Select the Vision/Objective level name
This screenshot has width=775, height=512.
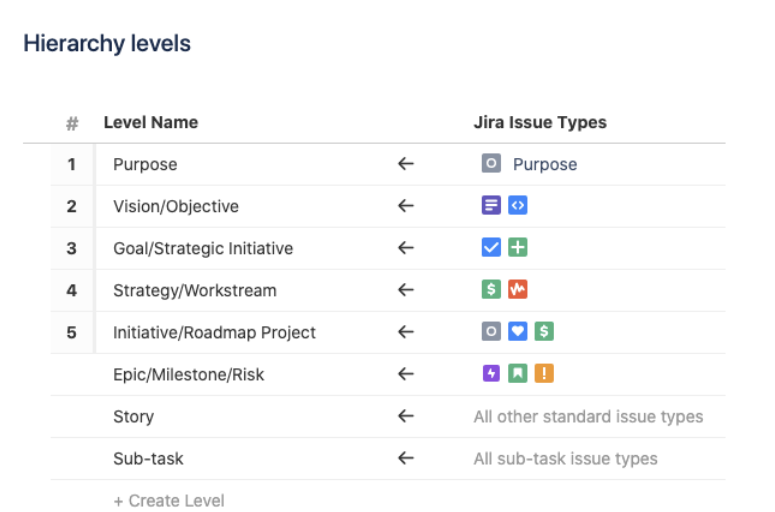pyautogui.click(x=176, y=206)
